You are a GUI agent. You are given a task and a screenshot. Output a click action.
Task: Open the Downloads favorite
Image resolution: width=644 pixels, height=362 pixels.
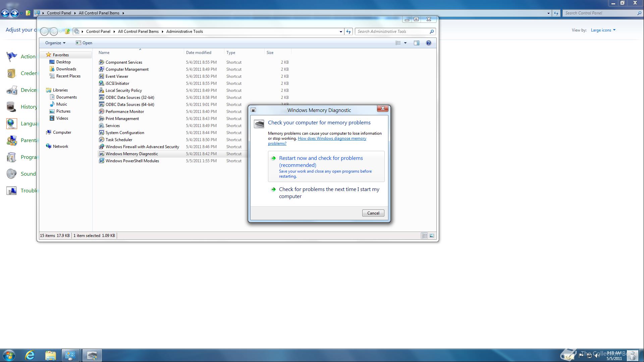(66, 69)
